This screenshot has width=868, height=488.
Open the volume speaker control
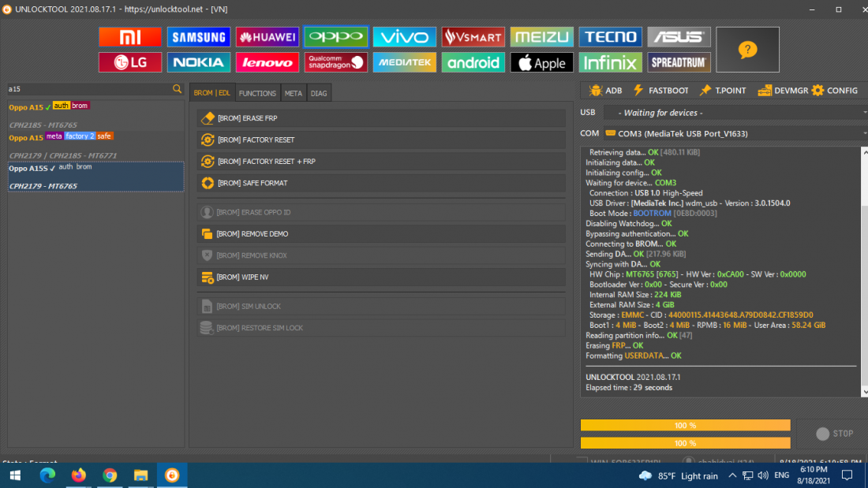coord(763,475)
